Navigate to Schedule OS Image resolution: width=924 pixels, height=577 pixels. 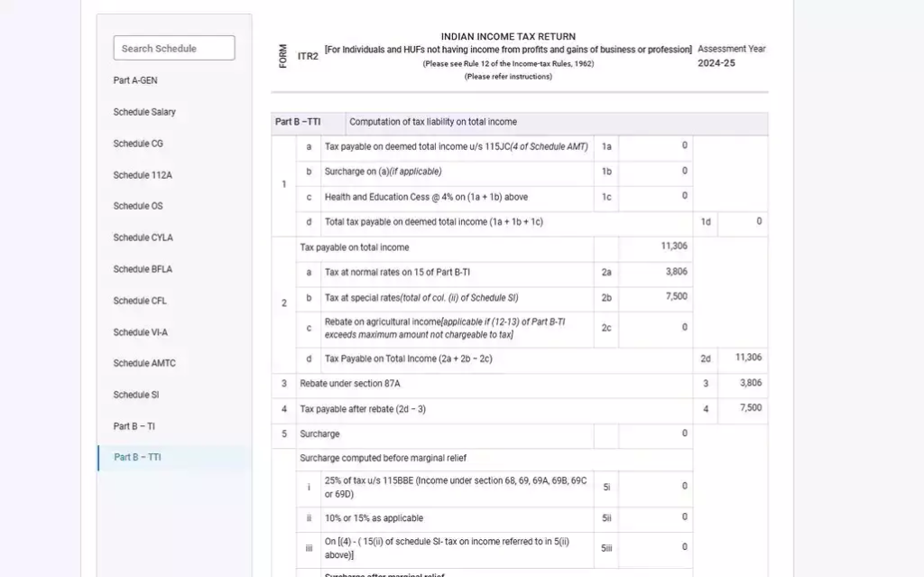pyautogui.click(x=138, y=206)
